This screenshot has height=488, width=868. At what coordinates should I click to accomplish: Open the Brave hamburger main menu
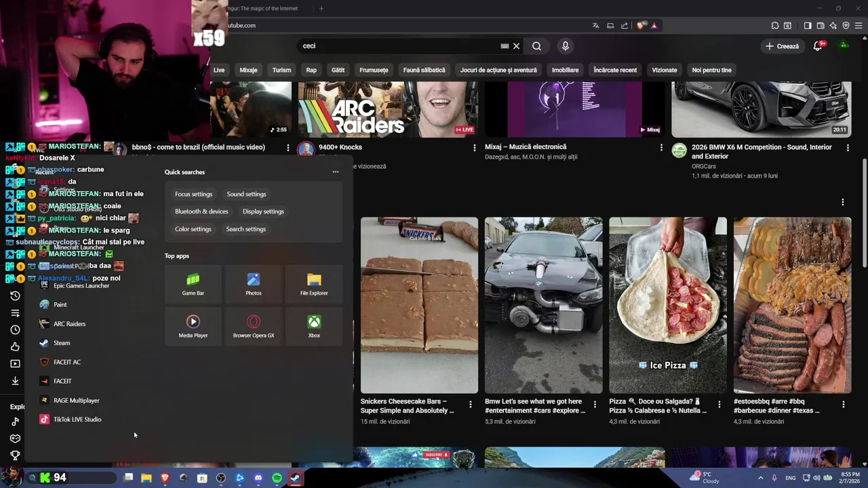click(x=859, y=26)
